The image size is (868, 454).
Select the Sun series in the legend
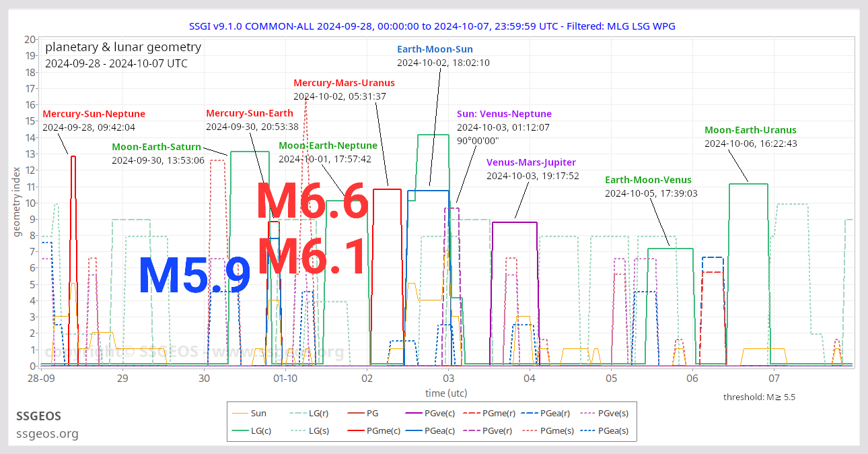click(251, 413)
